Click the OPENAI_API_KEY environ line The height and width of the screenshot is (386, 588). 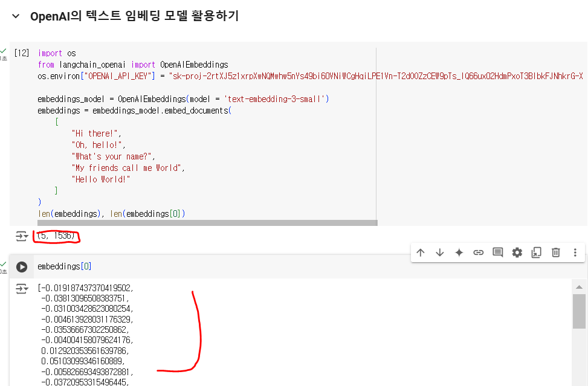310,76
